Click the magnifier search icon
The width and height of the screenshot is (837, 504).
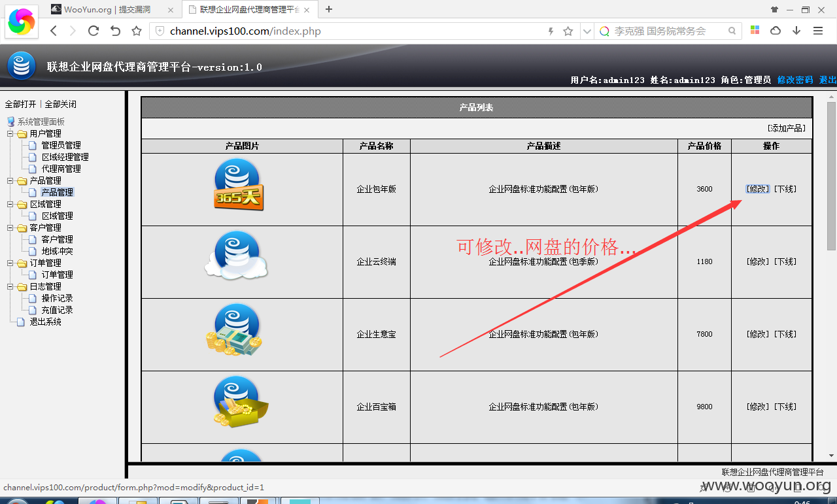point(732,31)
